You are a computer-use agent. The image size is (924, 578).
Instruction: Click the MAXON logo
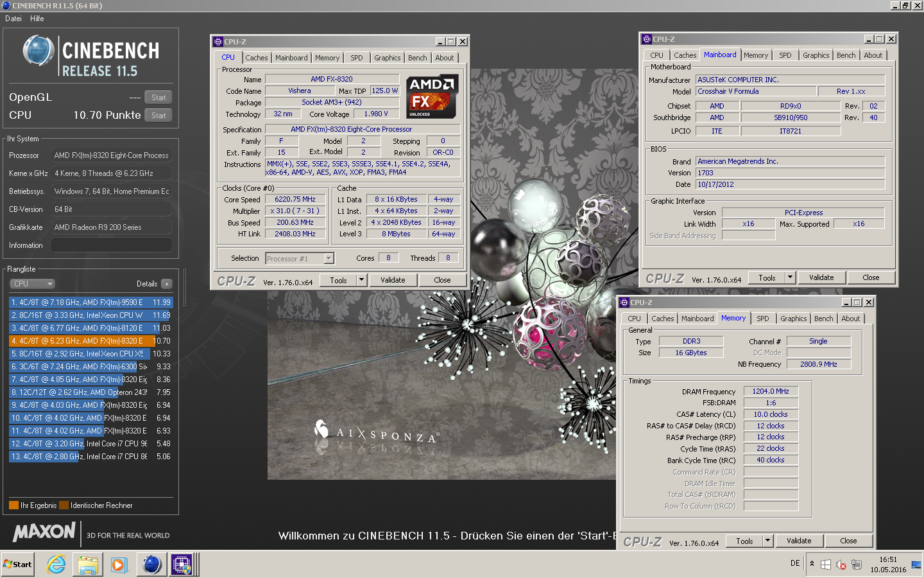point(44,532)
